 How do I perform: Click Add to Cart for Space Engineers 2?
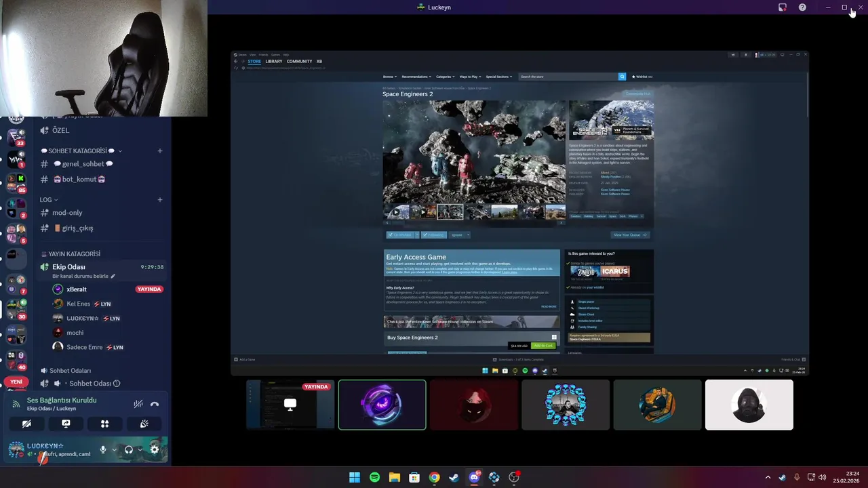[543, 346]
